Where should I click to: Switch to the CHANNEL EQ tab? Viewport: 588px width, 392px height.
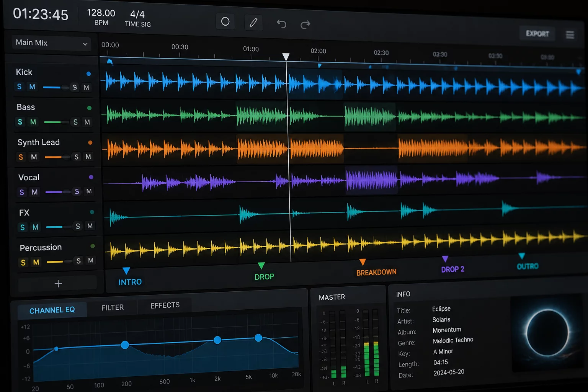tap(52, 310)
